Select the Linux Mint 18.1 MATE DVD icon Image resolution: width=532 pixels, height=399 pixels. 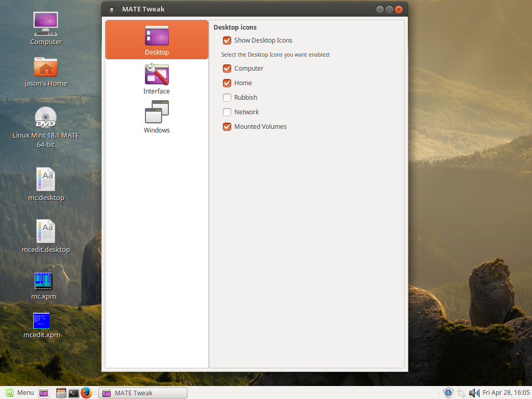click(x=46, y=127)
